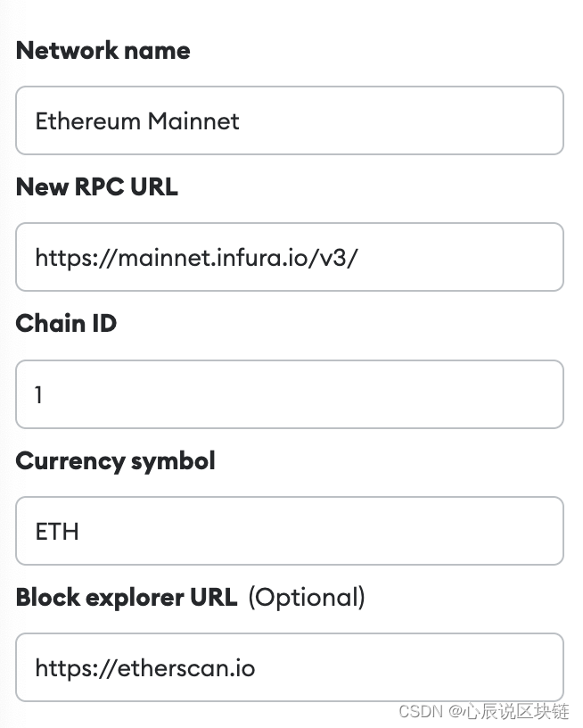Click the "1" value in Chain ID
This screenshot has height=728, width=583.
pyautogui.click(x=39, y=394)
